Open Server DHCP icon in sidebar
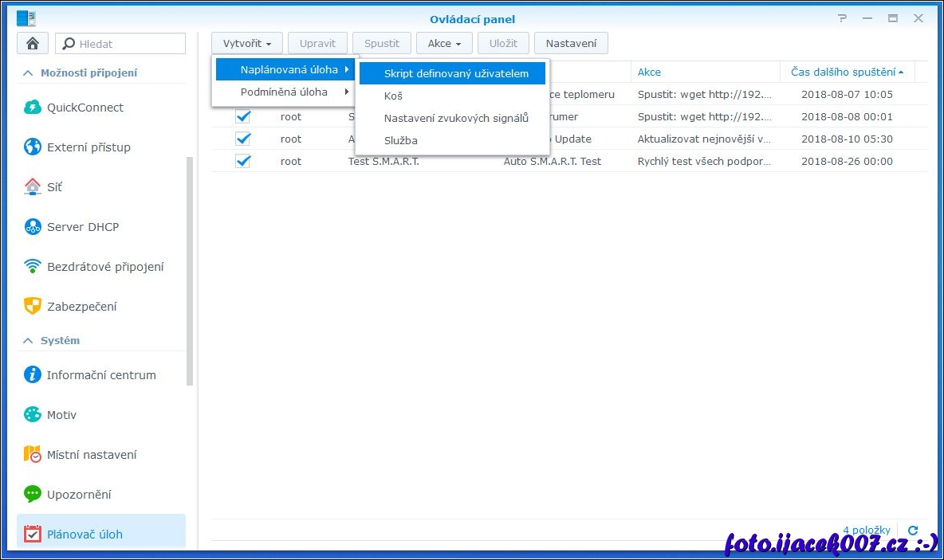 (33, 227)
